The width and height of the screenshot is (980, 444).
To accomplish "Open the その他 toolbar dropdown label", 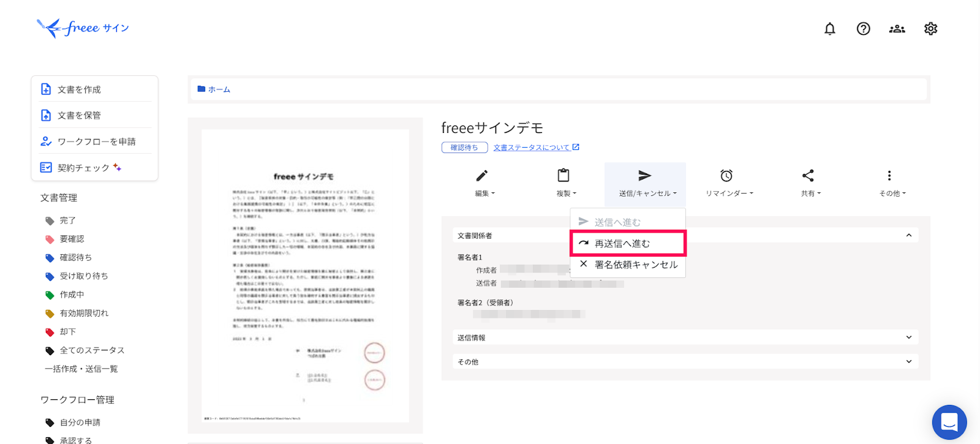I will [892, 194].
